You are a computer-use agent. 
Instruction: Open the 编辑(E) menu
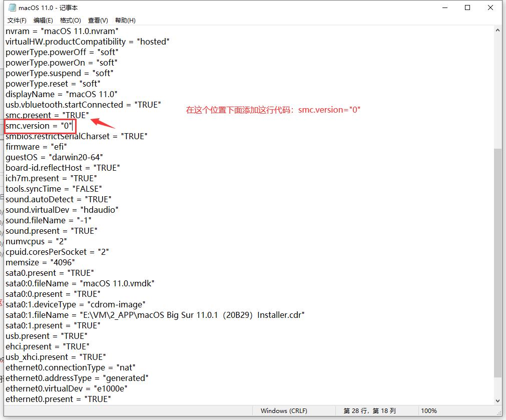point(43,21)
